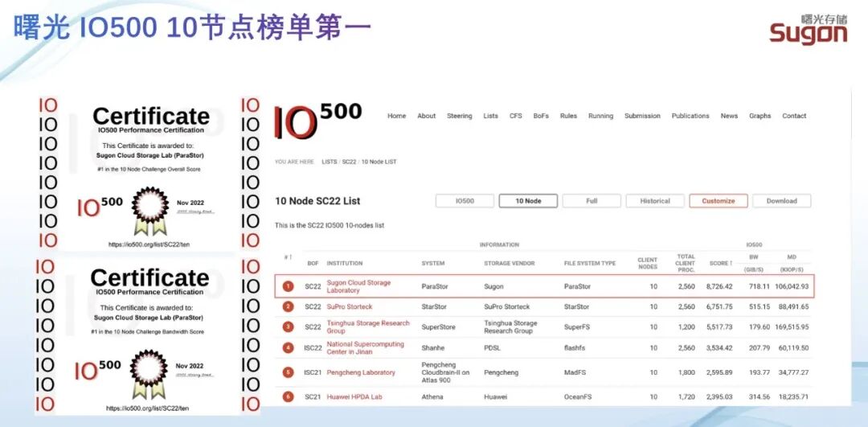Viewport: 868px width, 427px height.
Task: Click the score value 6,751.75
Action: (x=719, y=307)
